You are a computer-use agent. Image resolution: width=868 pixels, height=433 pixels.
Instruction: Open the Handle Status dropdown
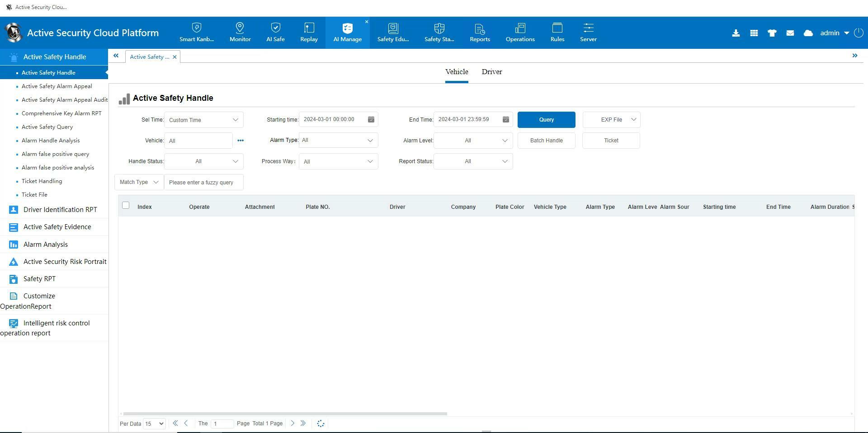[203, 161]
